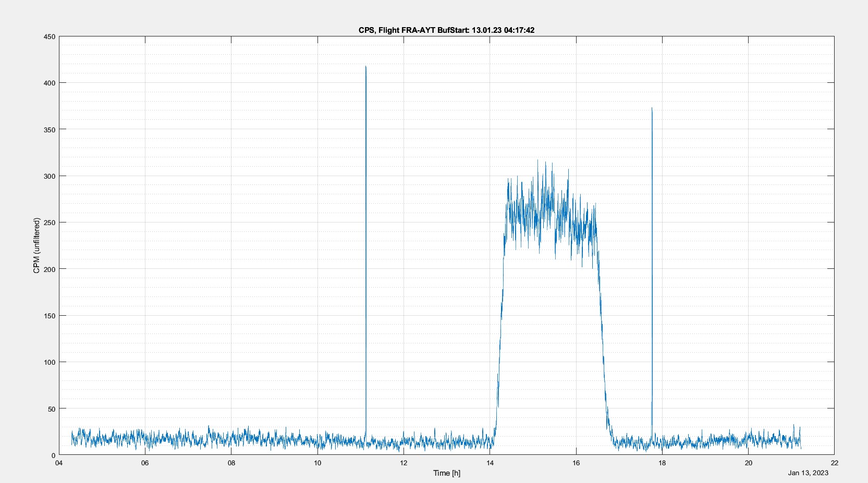Click the second spike peak near 17:45
The image size is (868, 483).
point(652,109)
